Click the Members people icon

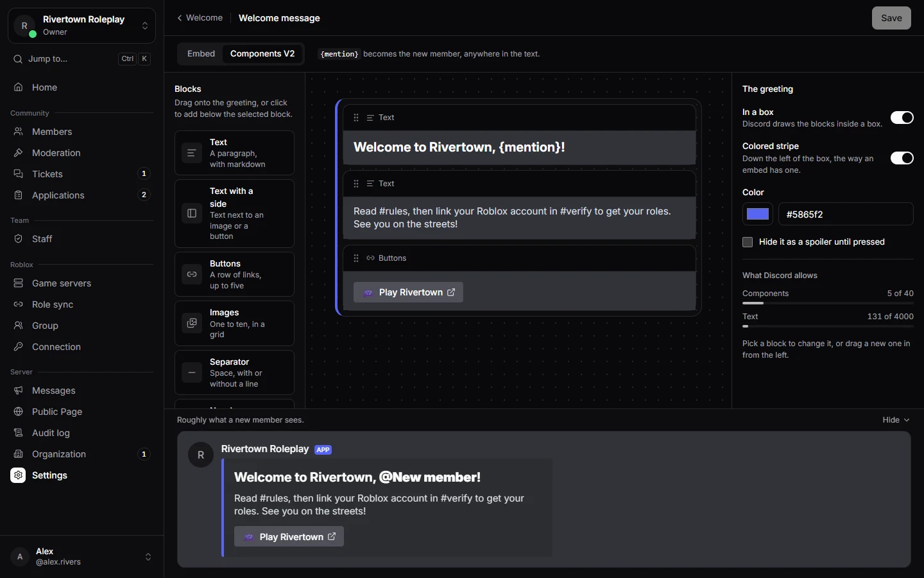[x=19, y=132]
